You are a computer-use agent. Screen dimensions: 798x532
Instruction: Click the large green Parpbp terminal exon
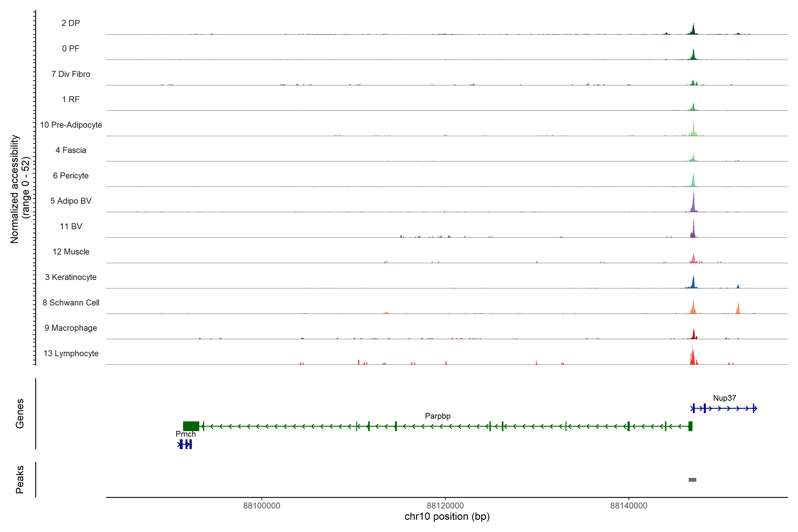(191, 426)
